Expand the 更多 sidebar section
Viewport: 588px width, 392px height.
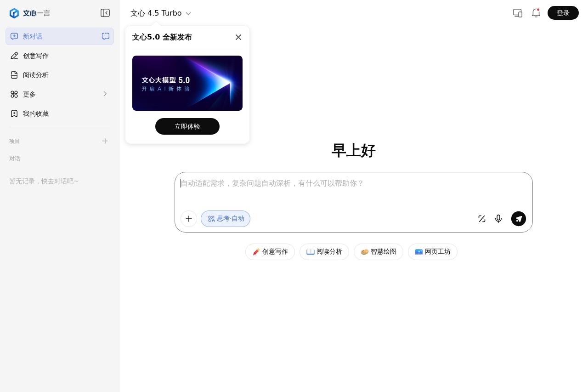(60, 94)
